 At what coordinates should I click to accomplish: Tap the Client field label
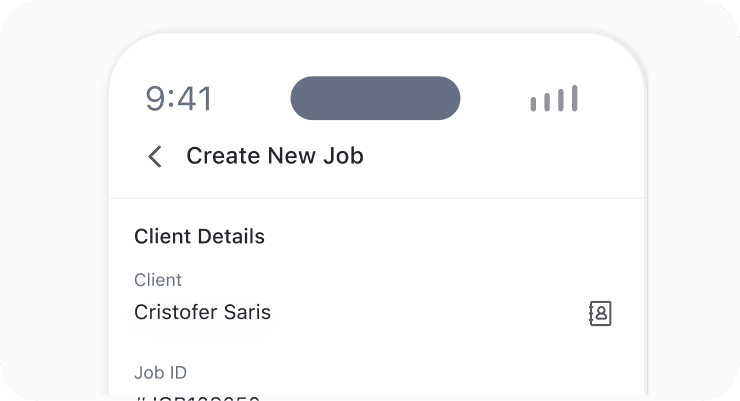click(x=158, y=280)
